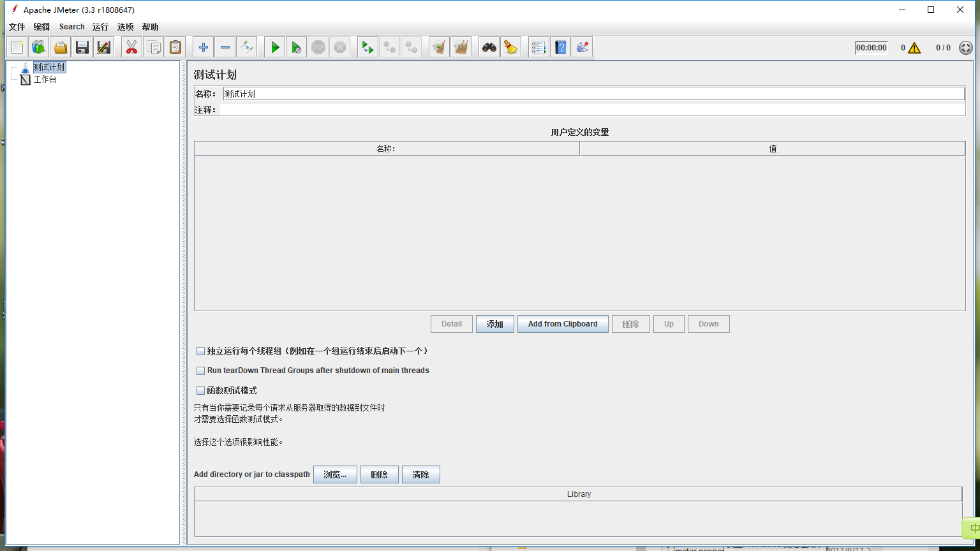Open the 帮助 menu
The width and height of the screenshot is (980, 551).
click(x=151, y=27)
